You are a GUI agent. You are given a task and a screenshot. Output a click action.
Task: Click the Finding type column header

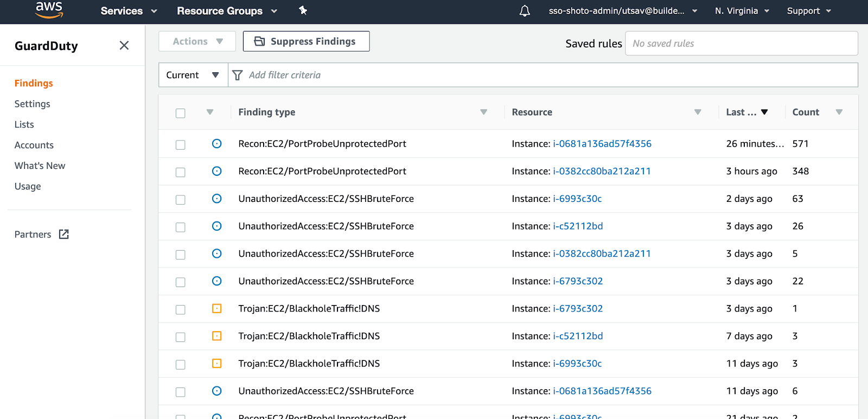(x=267, y=112)
